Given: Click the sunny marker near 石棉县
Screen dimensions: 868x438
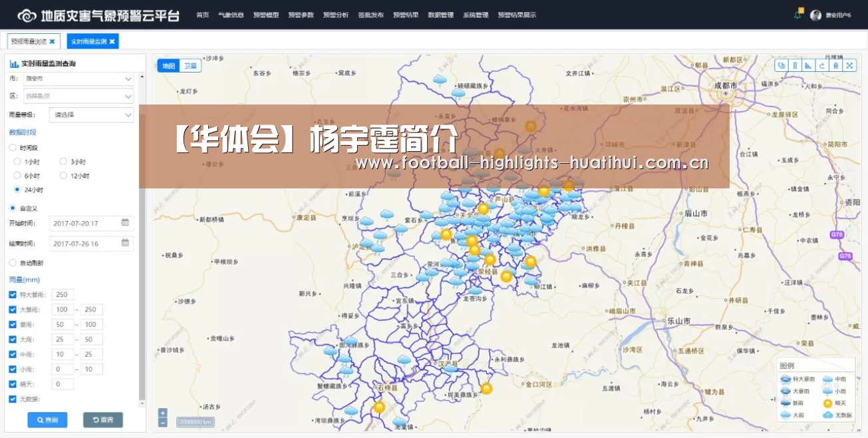Looking at the screenshot, I should pos(379,407).
